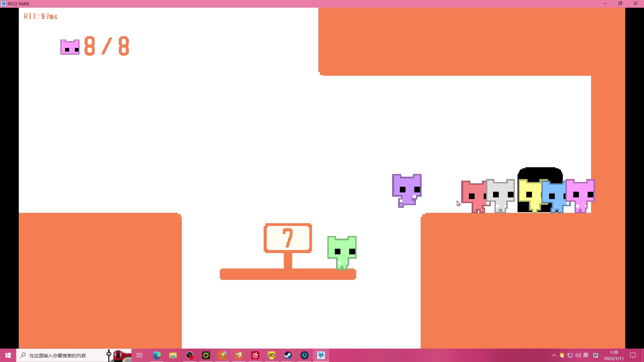Click the green cat on the platform
Image resolution: width=644 pixels, height=362 pixels.
coord(342,252)
